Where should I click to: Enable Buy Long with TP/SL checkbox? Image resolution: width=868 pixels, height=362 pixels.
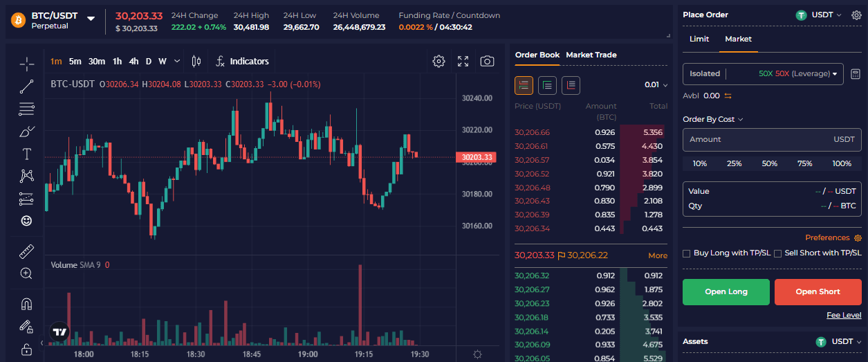(x=687, y=253)
